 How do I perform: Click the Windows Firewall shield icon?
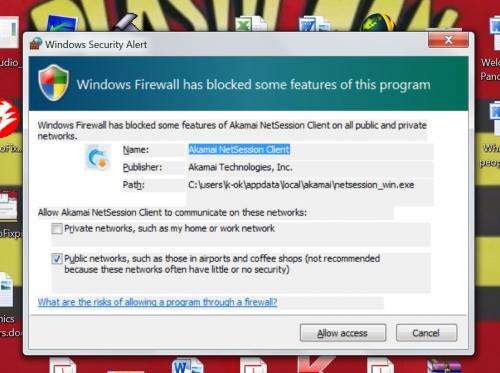tap(53, 83)
